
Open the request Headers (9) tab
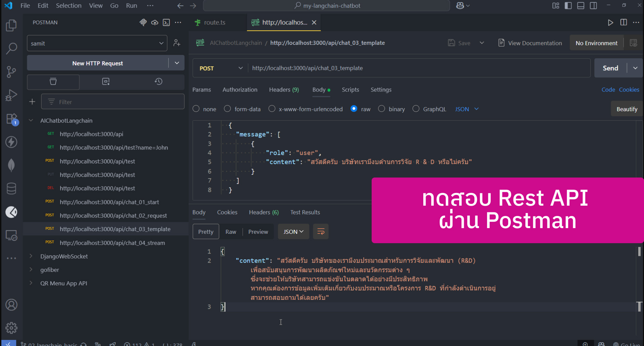[284, 90]
